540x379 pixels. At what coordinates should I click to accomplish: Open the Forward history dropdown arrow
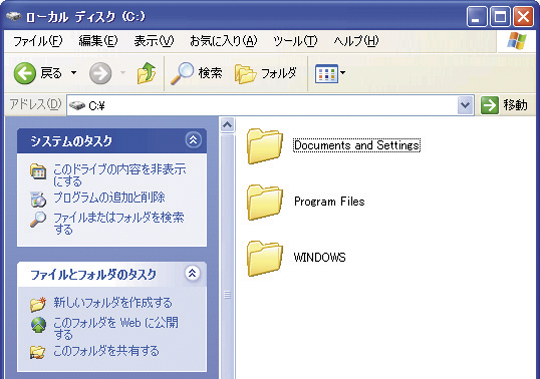click(x=123, y=73)
